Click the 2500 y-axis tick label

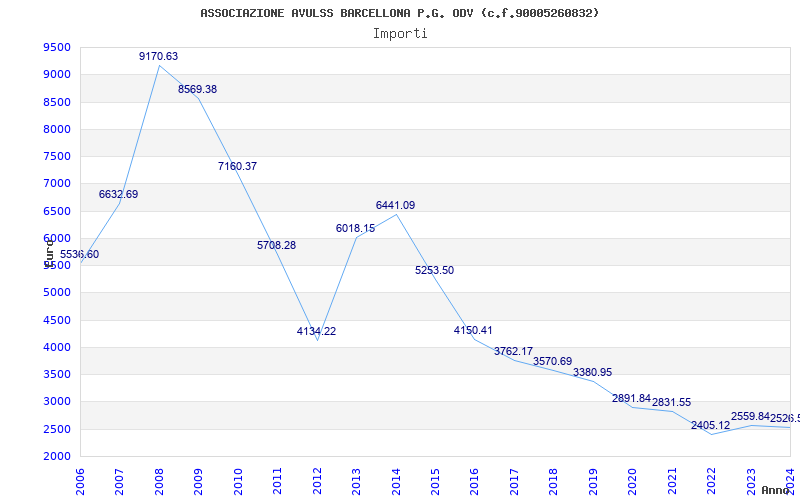(57, 430)
